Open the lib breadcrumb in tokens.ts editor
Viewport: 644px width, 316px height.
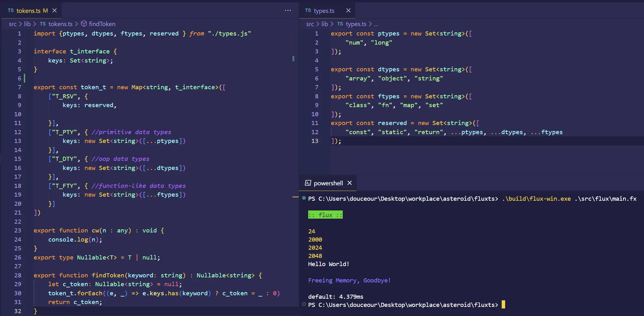tap(27, 24)
